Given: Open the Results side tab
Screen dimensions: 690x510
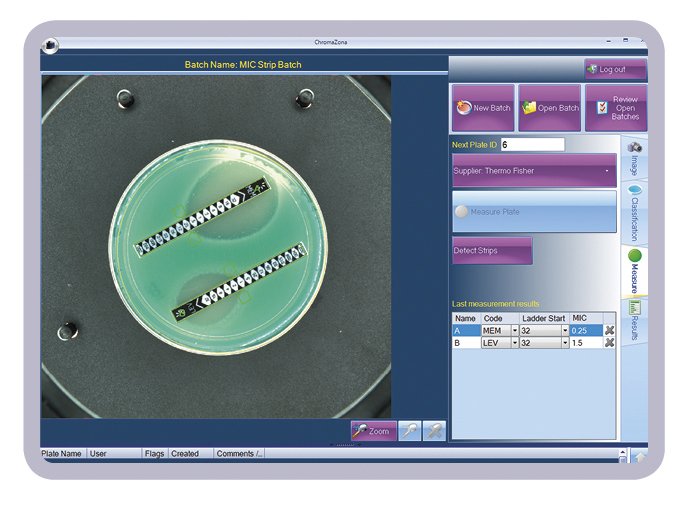Looking at the screenshot, I should (634, 320).
